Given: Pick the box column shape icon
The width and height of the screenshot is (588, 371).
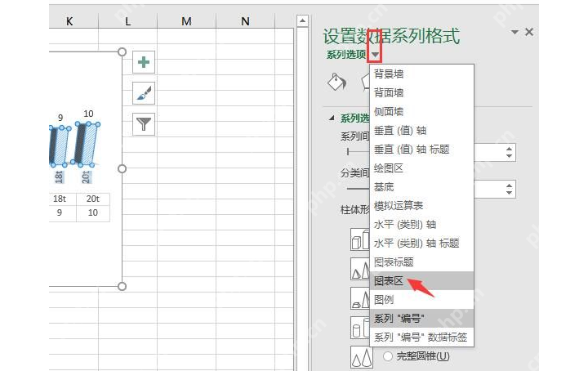Looking at the screenshot, I should pyautogui.click(x=360, y=239).
